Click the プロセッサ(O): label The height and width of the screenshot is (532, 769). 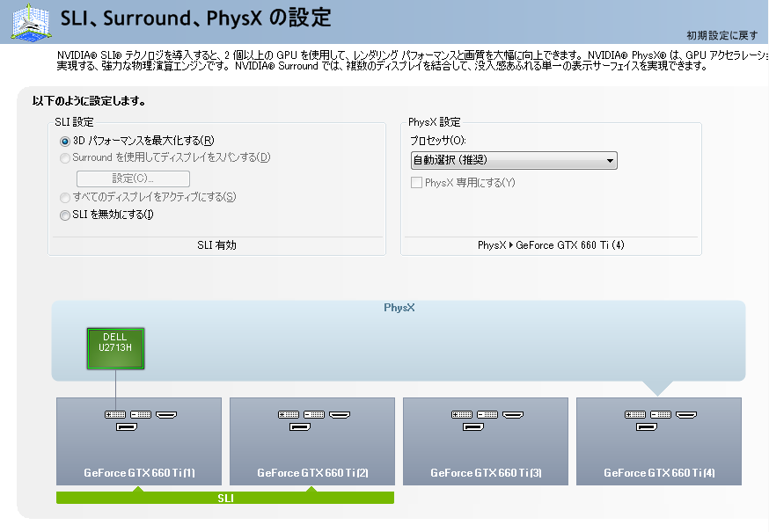click(x=438, y=141)
